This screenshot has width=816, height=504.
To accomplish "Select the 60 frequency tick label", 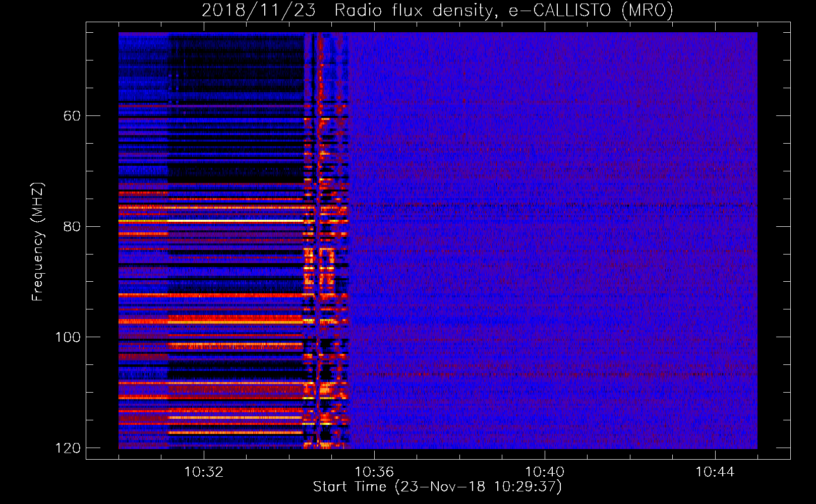I will (x=72, y=116).
